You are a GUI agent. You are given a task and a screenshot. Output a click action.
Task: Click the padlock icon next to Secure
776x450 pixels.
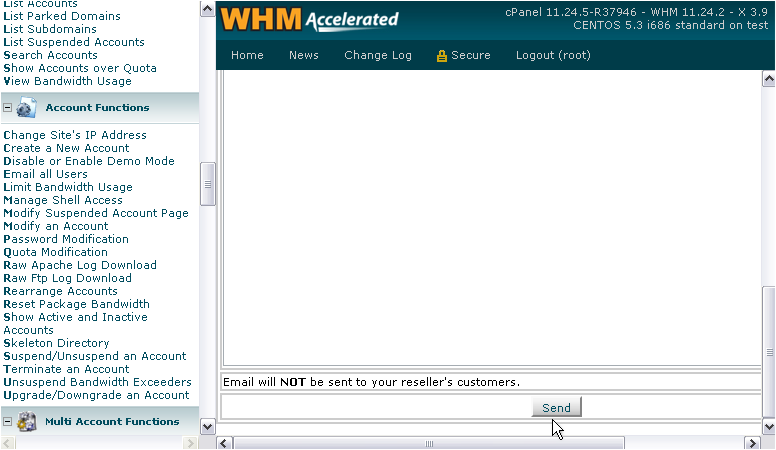pyautogui.click(x=441, y=56)
